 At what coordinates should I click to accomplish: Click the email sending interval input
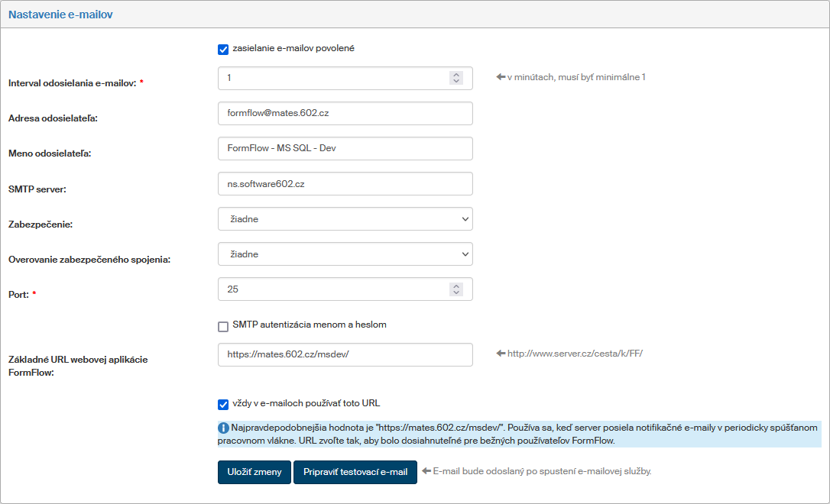coord(332,78)
